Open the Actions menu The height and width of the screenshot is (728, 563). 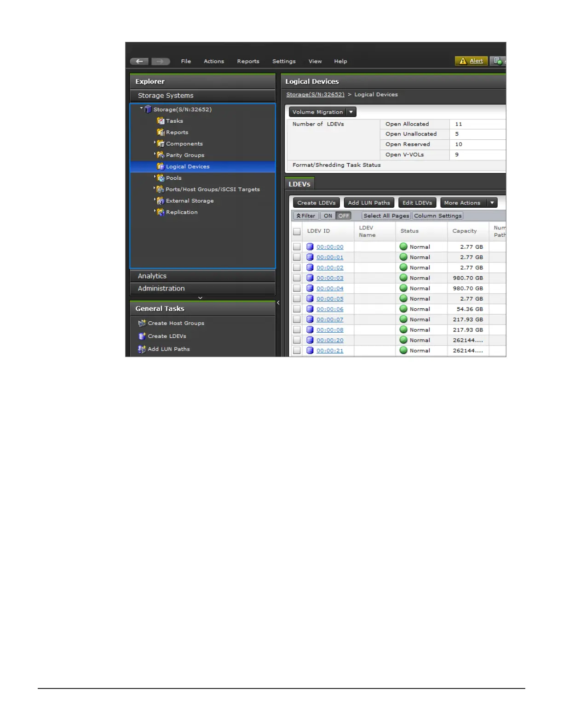point(214,61)
